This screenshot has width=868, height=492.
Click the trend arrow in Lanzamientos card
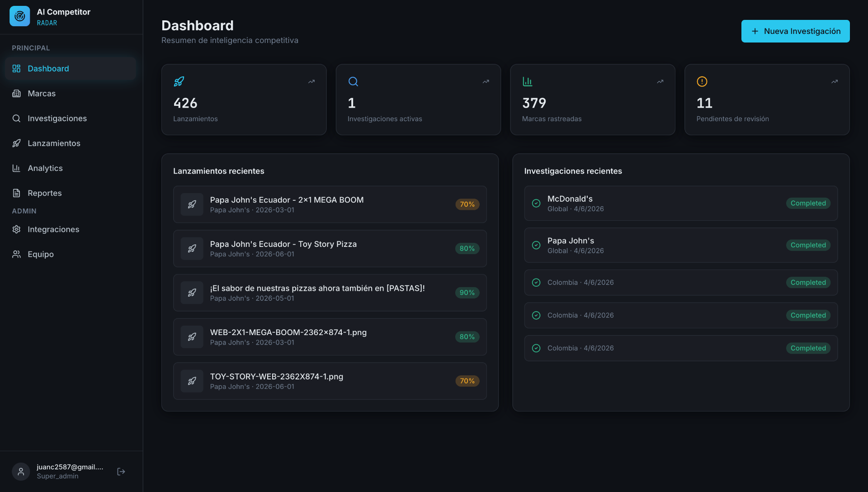pyautogui.click(x=311, y=81)
